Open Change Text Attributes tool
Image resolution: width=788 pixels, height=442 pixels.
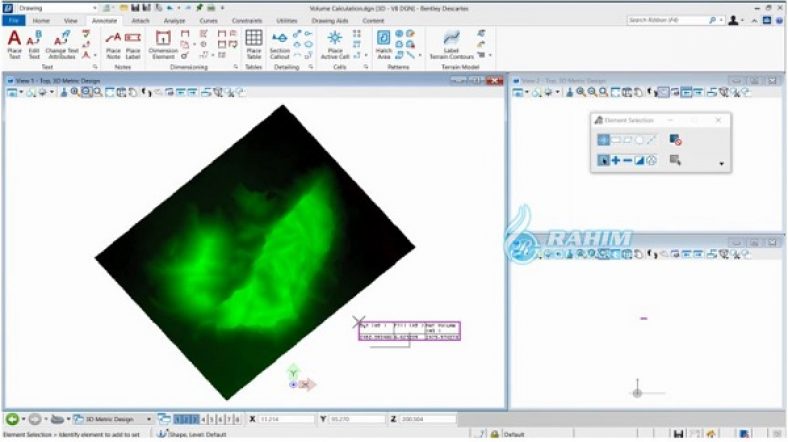pyautogui.click(x=62, y=44)
